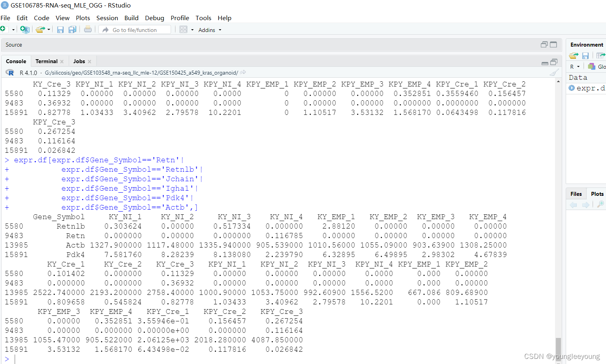This screenshot has height=364, width=606.
Task: Close the Jobs tab
Action: pyautogui.click(x=90, y=61)
